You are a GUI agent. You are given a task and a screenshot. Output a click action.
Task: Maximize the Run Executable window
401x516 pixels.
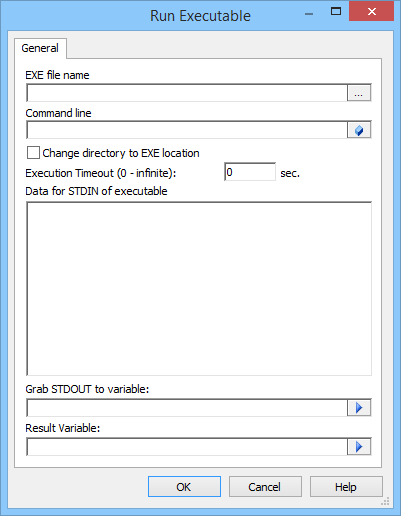pos(336,12)
